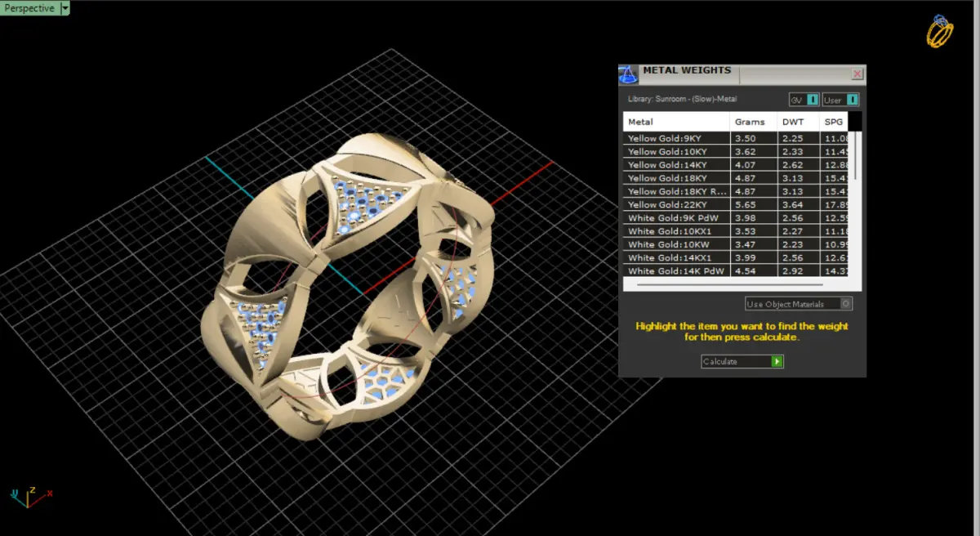
Task: Click the 5.65 grams value cell
Action: 753,205
